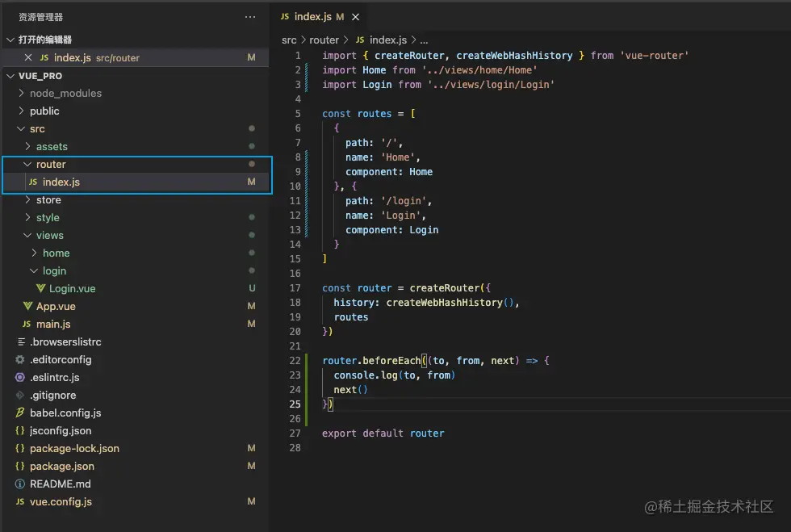Click 'export default router' on line 27
Image resolution: width=791 pixels, height=532 pixels.
[383, 433]
